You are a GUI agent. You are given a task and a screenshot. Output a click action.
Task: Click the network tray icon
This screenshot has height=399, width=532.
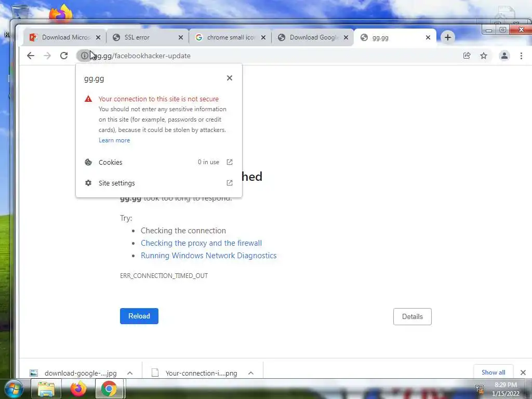click(480, 389)
